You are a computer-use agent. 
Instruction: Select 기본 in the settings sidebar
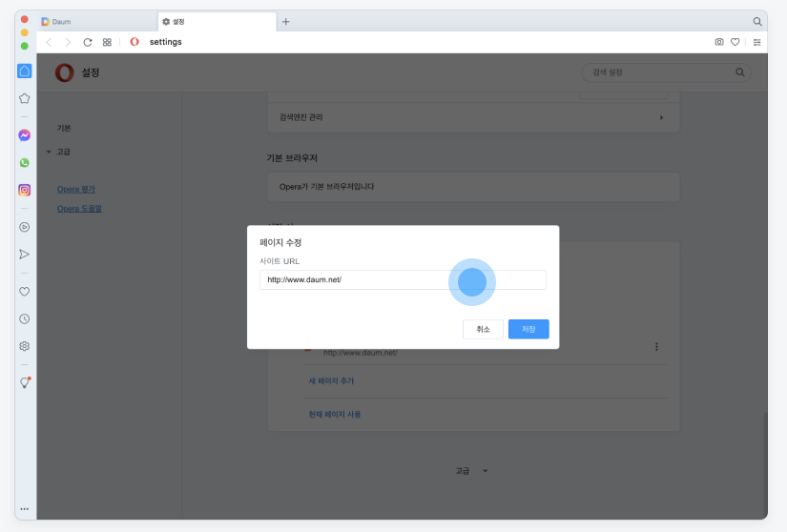tap(64, 129)
